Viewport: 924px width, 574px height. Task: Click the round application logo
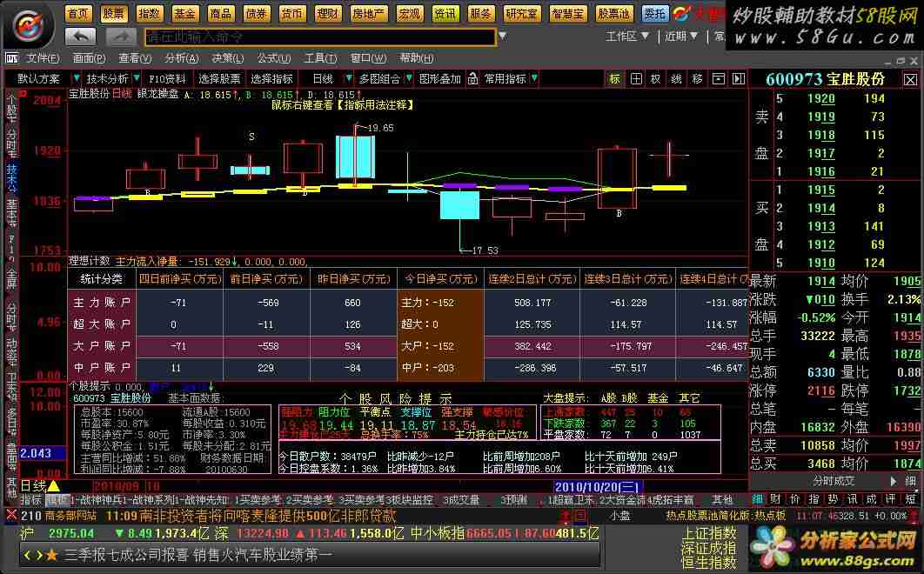[x=30, y=24]
